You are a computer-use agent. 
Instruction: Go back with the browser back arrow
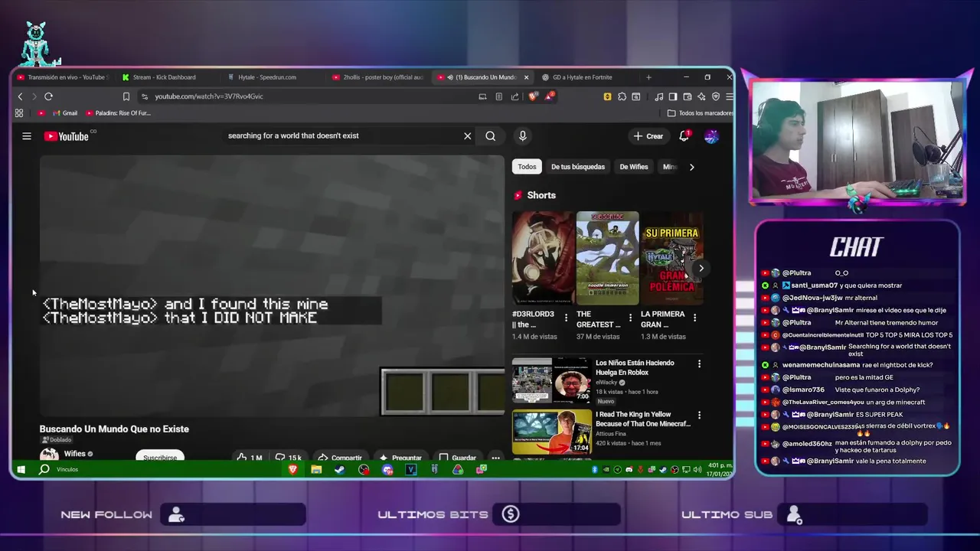(21, 96)
